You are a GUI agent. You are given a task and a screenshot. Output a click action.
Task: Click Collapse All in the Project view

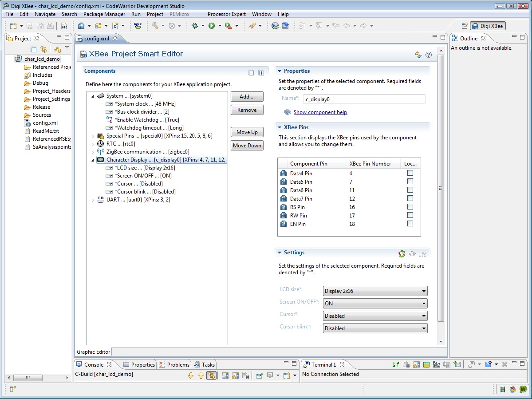point(34,50)
